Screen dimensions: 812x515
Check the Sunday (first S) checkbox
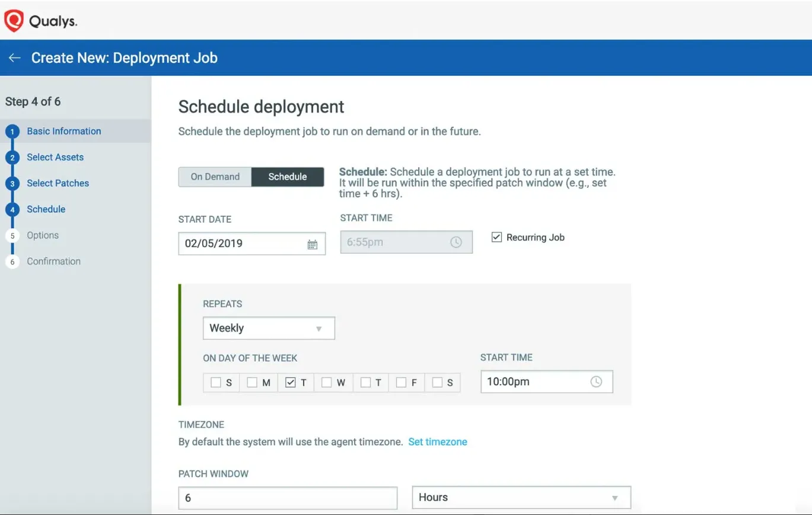(x=216, y=382)
